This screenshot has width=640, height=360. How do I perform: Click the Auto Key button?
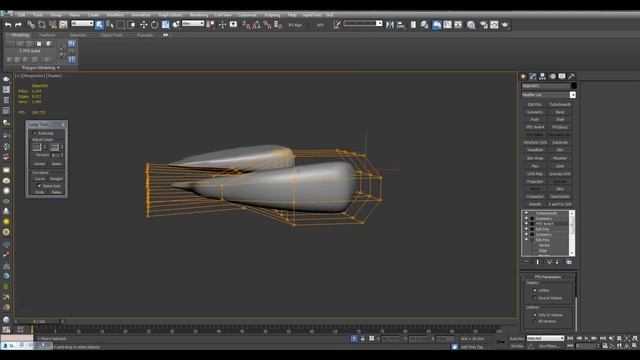517,339
